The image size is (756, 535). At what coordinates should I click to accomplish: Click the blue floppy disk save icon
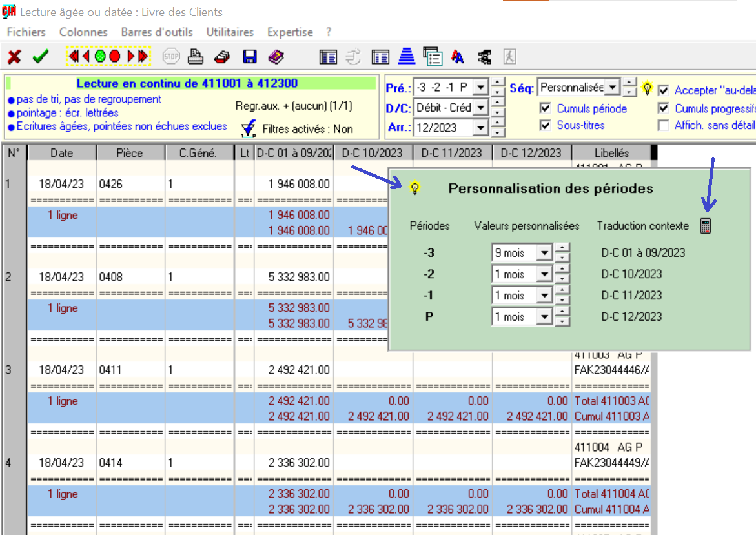250,57
